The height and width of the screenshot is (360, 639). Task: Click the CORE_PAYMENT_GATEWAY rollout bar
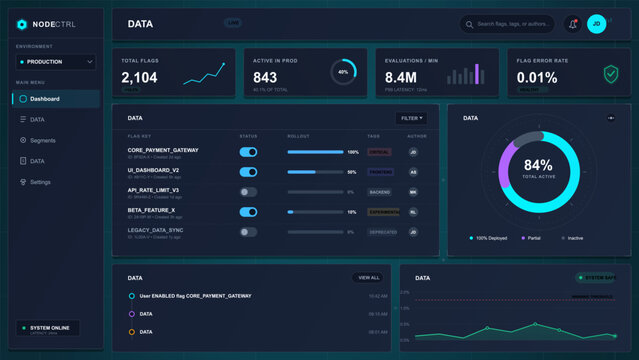pos(315,152)
